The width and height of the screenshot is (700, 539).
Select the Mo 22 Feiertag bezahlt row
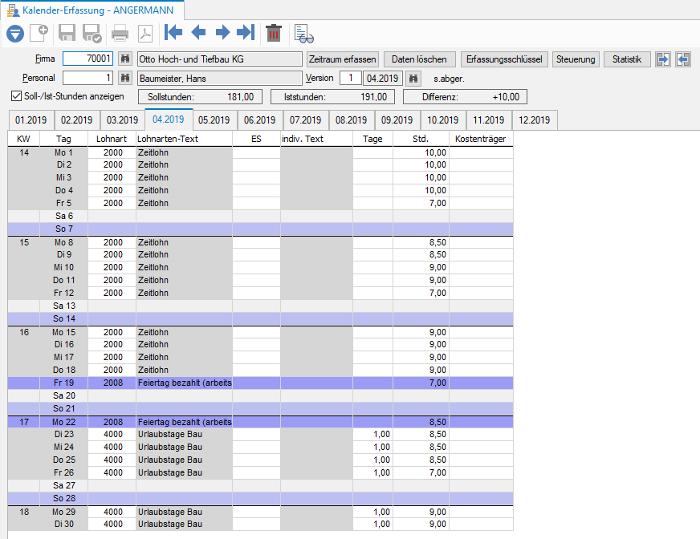click(x=260, y=422)
